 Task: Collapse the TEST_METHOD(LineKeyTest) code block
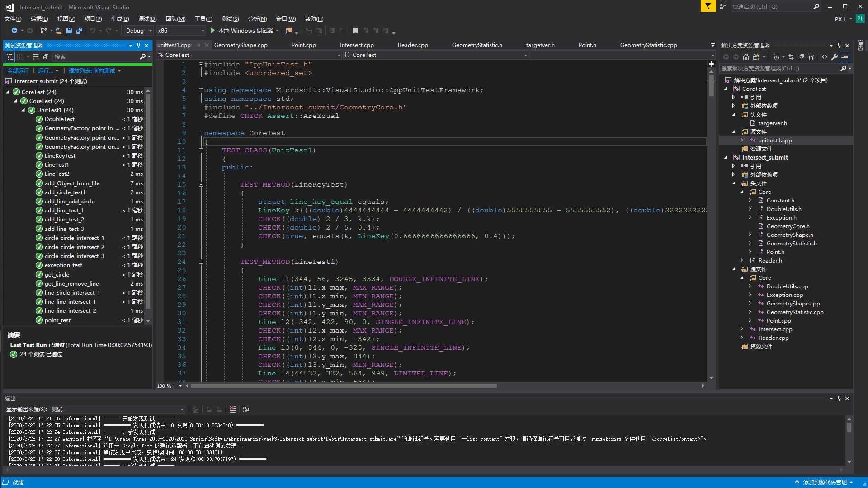pos(201,184)
